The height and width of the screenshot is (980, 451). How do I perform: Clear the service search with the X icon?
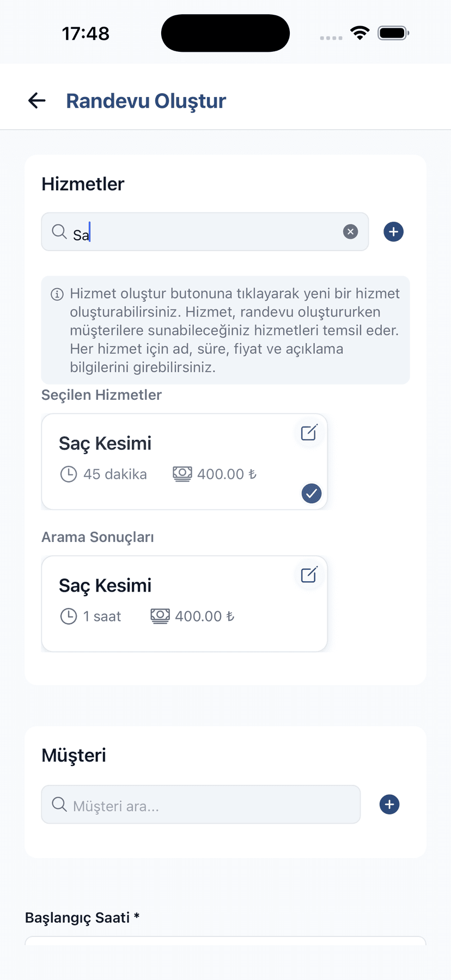[350, 232]
